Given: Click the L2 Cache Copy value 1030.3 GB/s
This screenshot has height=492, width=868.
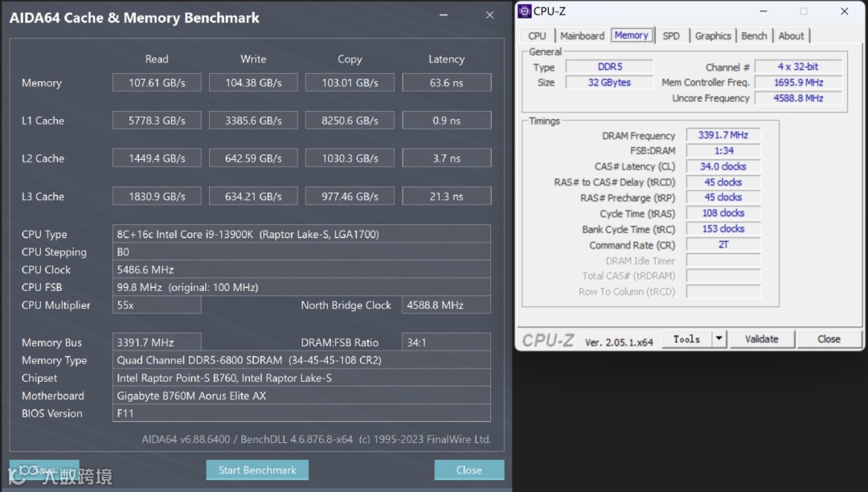Looking at the screenshot, I should [350, 158].
